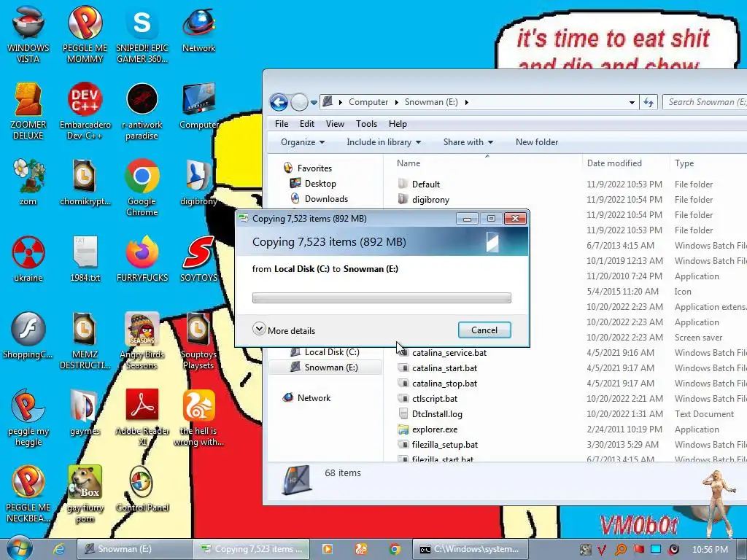Image resolution: width=747 pixels, height=560 pixels.
Task: Click the Explorer Back navigation button
Action: 279,102
